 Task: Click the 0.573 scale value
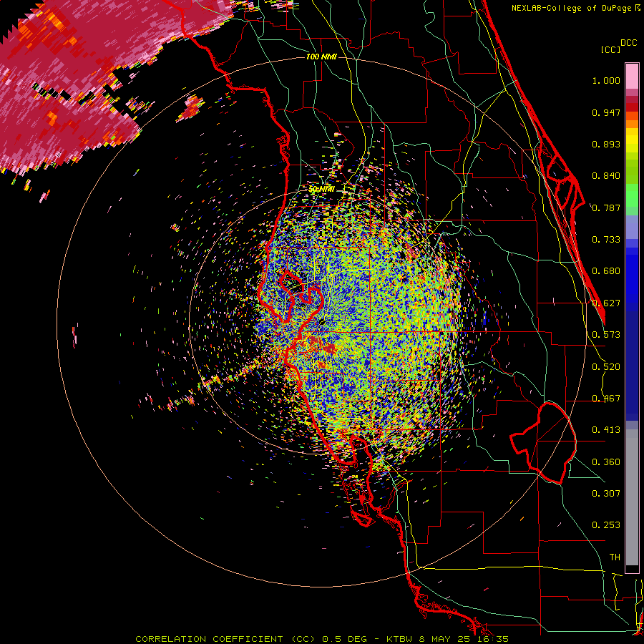coord(606,335)
